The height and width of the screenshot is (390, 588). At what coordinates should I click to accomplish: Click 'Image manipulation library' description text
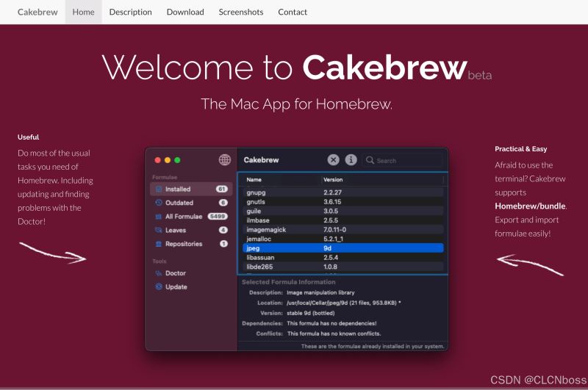320,292
